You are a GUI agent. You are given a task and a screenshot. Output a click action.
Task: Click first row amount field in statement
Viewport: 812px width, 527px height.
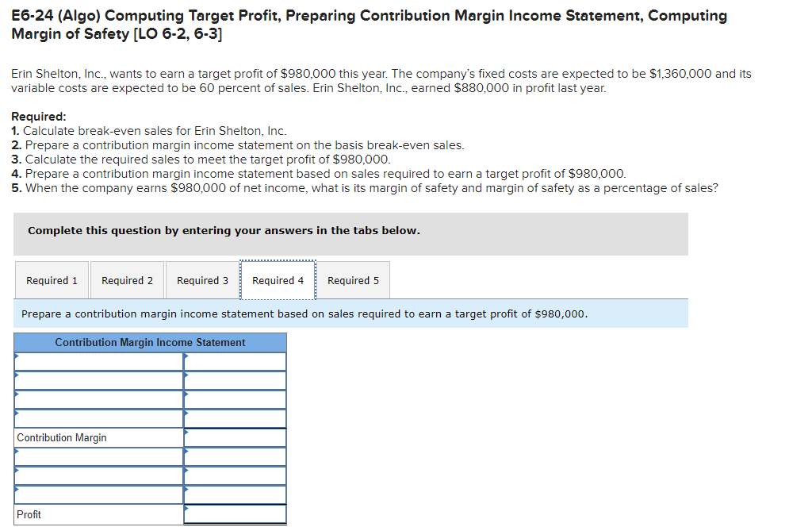point(235,362)
